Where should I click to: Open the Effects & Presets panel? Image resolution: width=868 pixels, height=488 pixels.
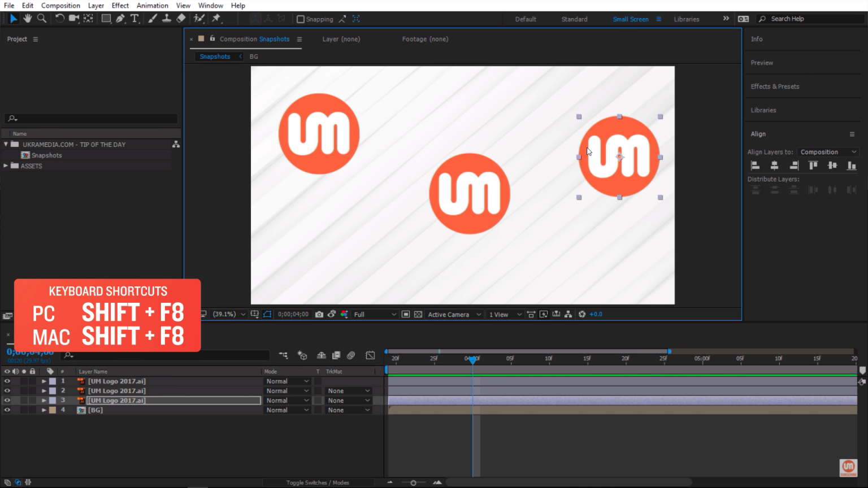pos(775,86)
